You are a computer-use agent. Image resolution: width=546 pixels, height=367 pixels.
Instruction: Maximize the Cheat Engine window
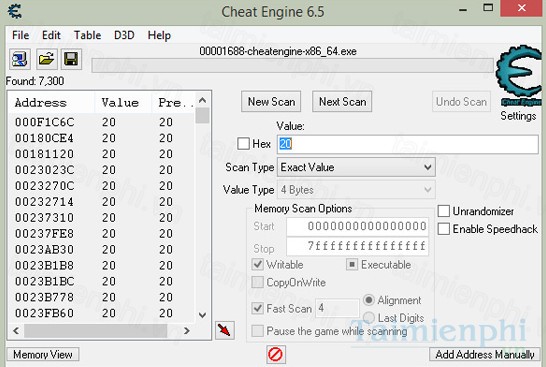488,8
